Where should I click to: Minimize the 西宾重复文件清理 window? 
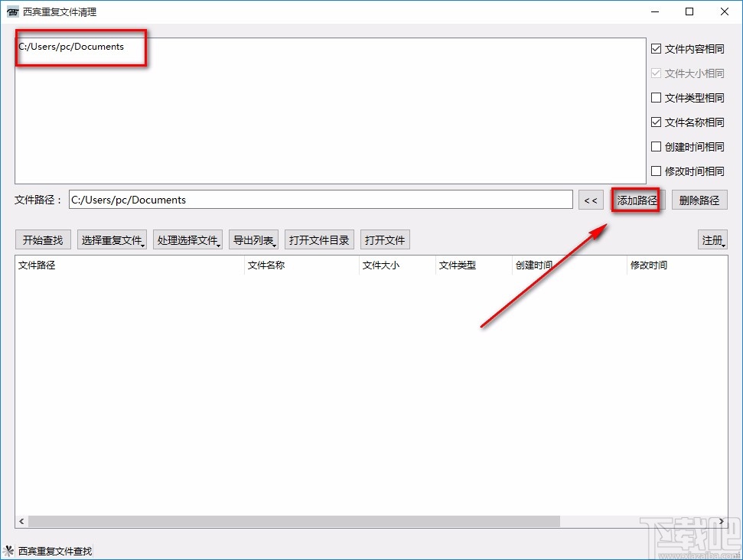point(655,11)
